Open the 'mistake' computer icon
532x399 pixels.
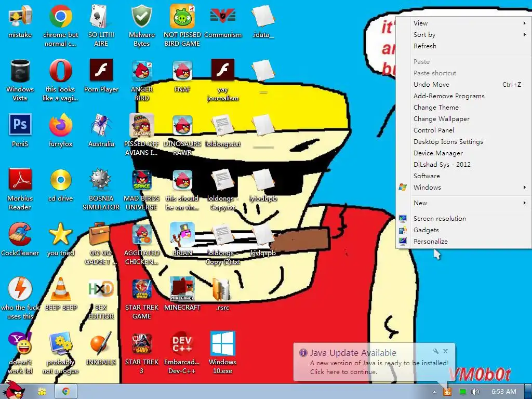click(20, 16)
